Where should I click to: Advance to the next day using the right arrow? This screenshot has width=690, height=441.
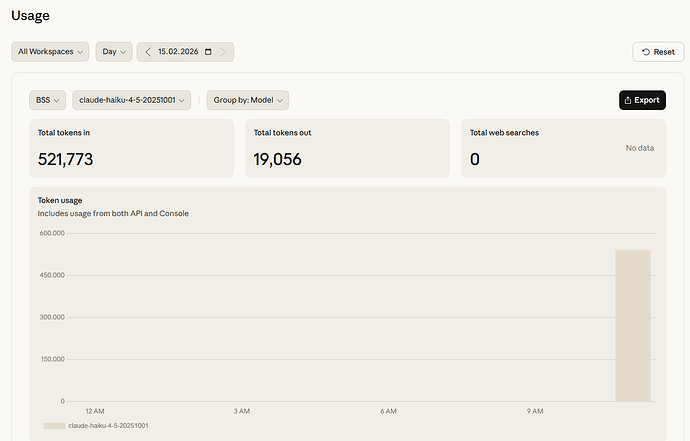tap(223, 51)
